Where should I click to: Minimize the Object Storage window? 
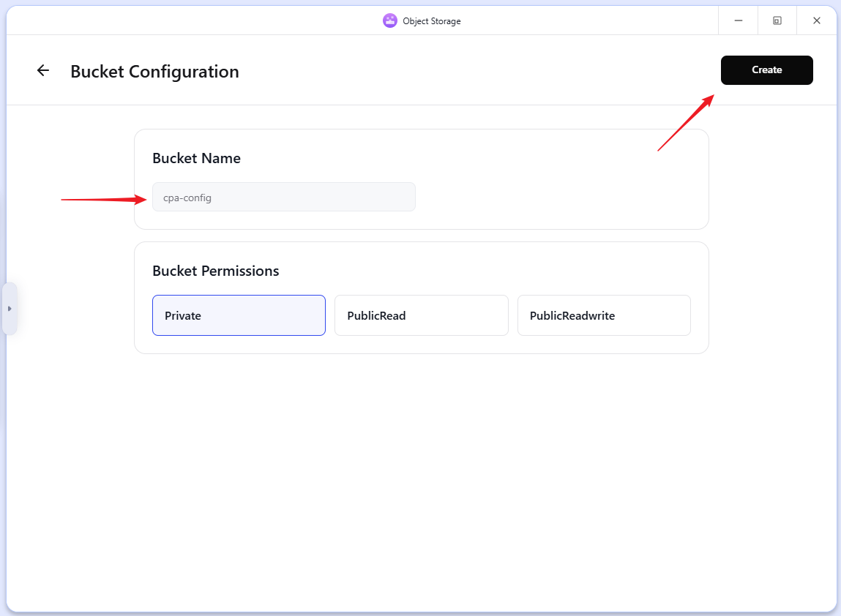pos(739,20)
